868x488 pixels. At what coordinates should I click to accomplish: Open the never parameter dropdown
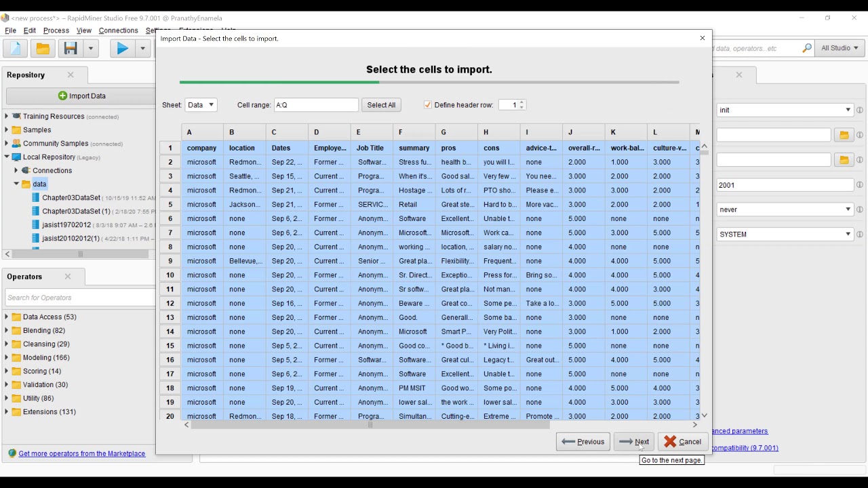785,209
